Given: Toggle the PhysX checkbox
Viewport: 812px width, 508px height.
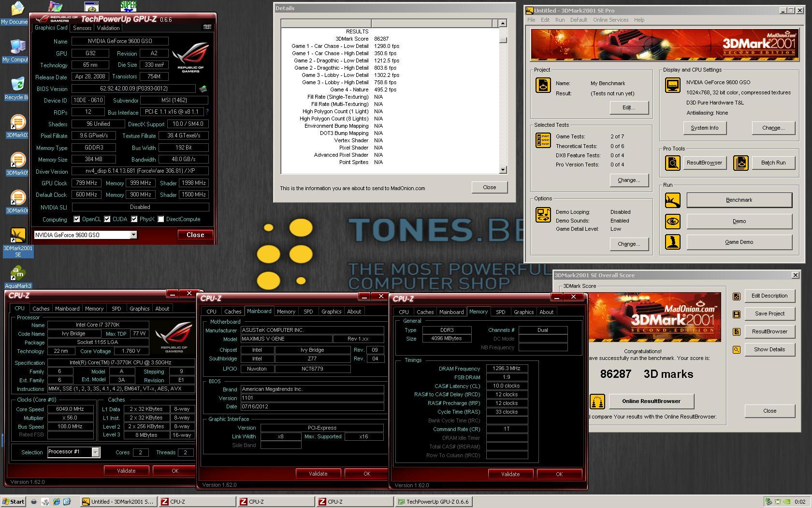Looking at the screenshot, I should tap(134, 219).
